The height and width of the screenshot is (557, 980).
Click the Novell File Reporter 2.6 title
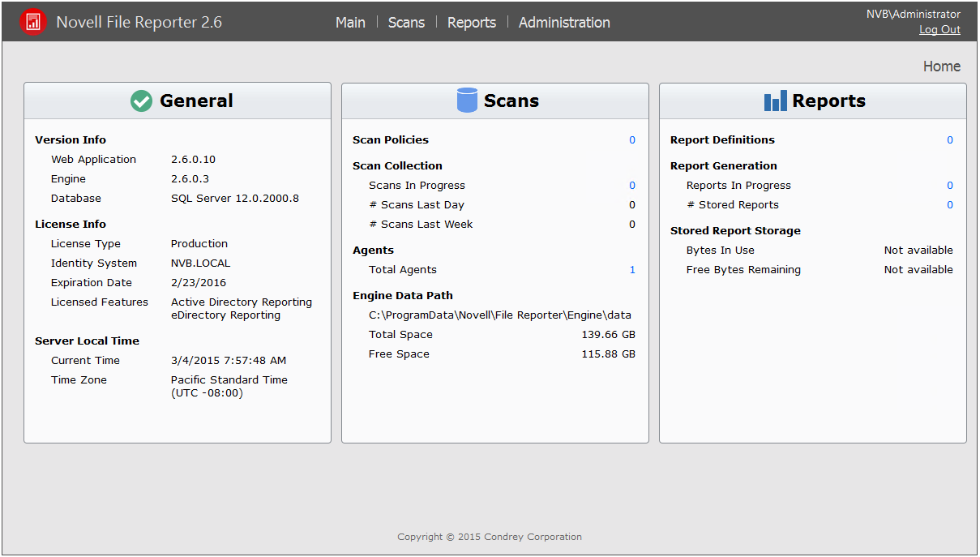[139, 23]
